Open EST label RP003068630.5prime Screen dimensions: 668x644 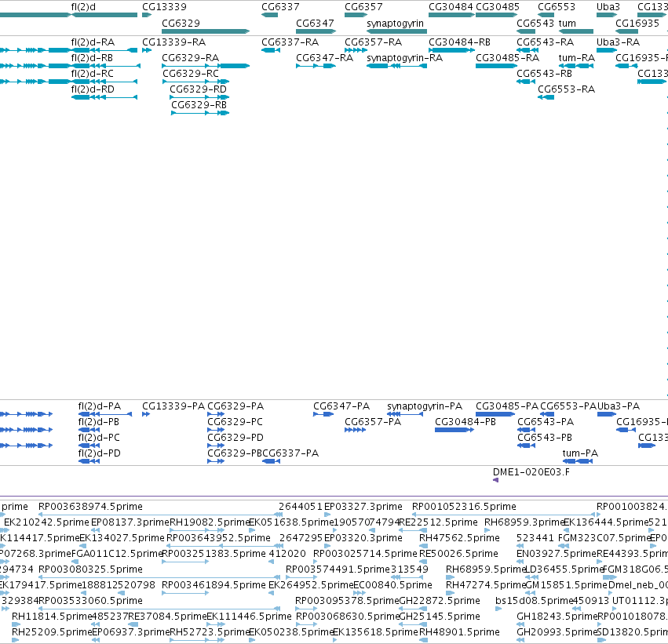pyautogui.click(x=348, y=617)
